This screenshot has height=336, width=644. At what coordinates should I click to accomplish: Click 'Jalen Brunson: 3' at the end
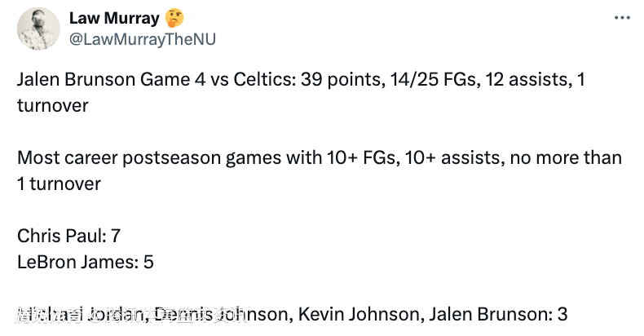pos(498,314)
